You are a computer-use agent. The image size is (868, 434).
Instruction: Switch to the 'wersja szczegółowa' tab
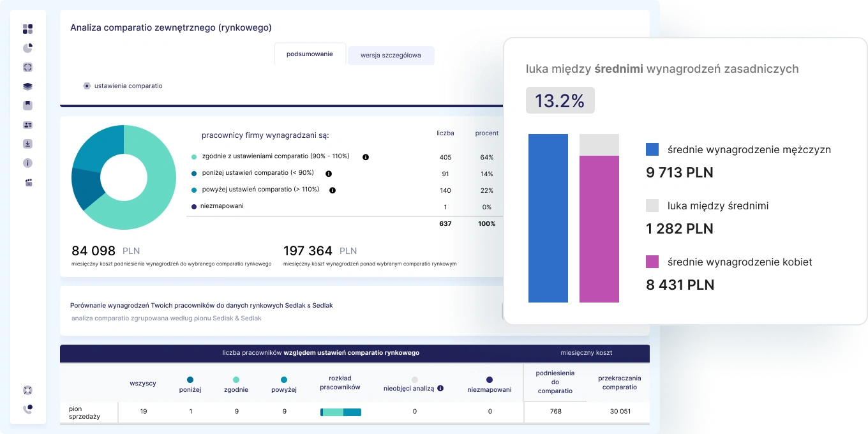(391, 55)
